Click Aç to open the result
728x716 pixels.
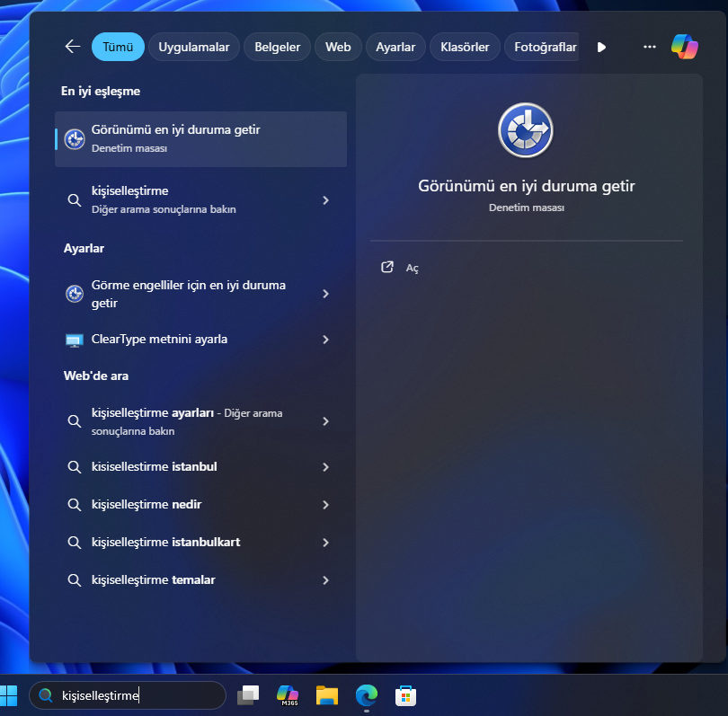point(412,268)
